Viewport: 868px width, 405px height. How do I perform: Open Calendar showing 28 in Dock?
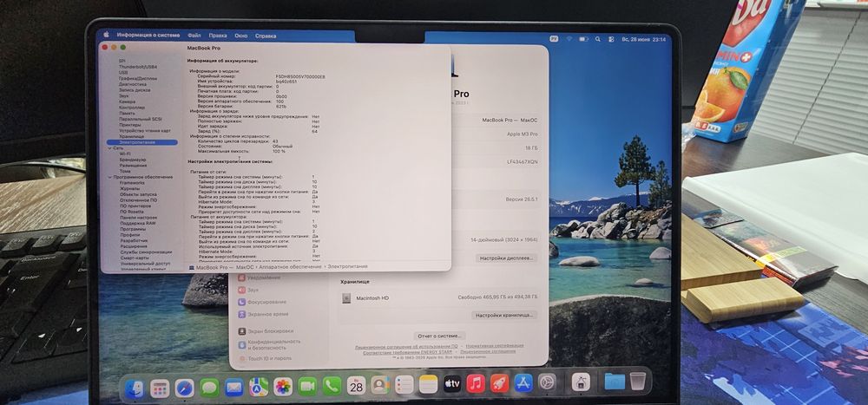click(356, 385)
